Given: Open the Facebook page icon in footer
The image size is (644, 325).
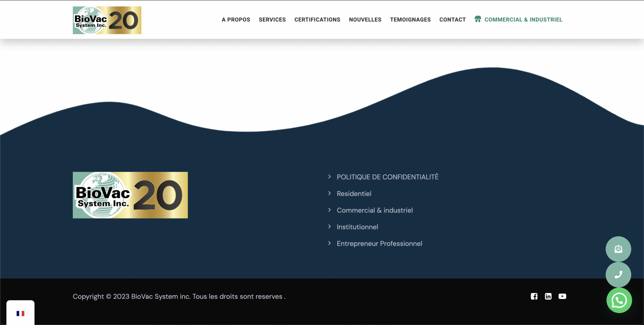Looking at the screenshot, I should point(534,296).
